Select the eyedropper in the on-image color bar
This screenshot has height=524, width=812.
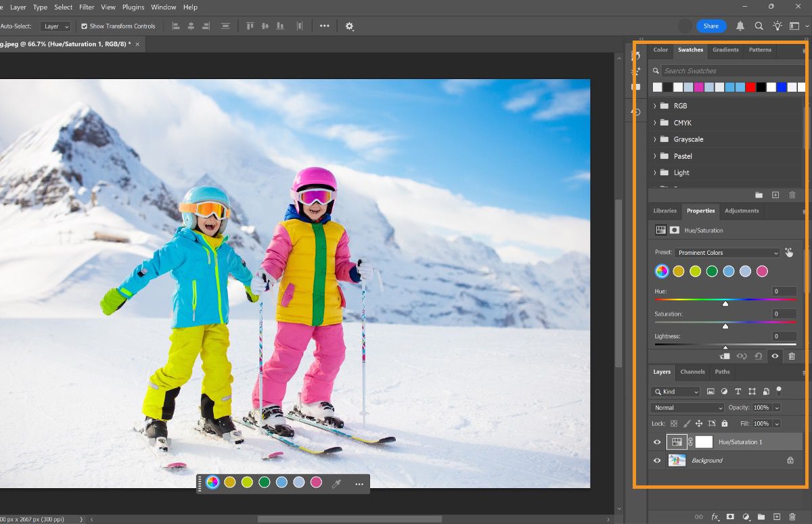tap(337, 483)
